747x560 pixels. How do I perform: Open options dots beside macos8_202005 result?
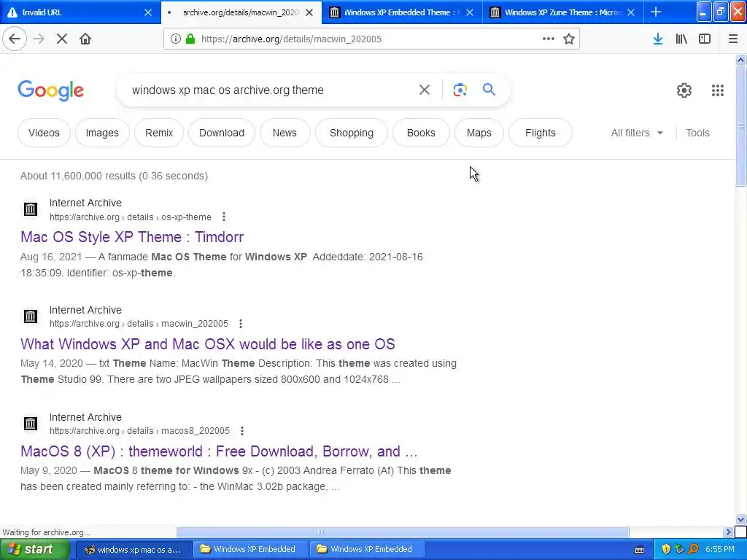[x=242, y=431]
